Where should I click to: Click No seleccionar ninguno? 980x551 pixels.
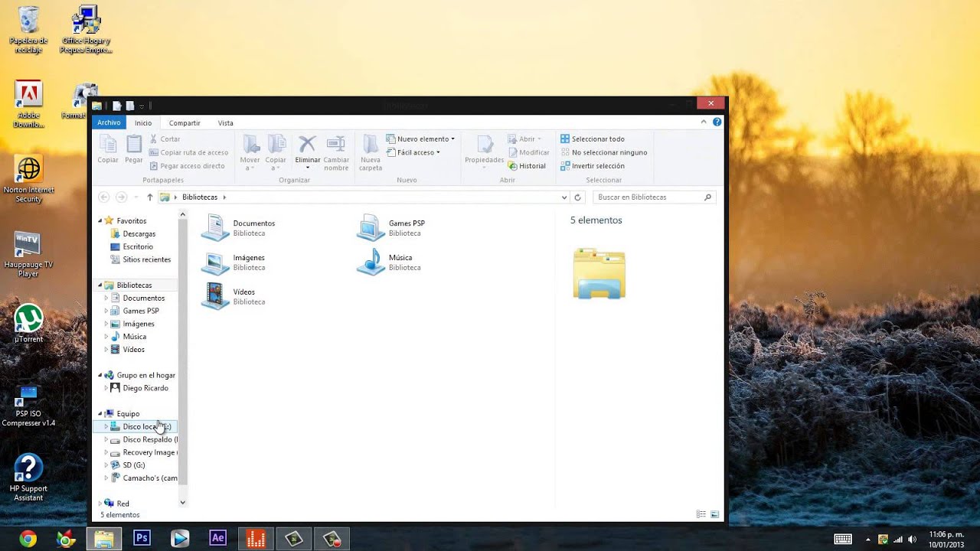pyautogui.click(x=604, y=152)
